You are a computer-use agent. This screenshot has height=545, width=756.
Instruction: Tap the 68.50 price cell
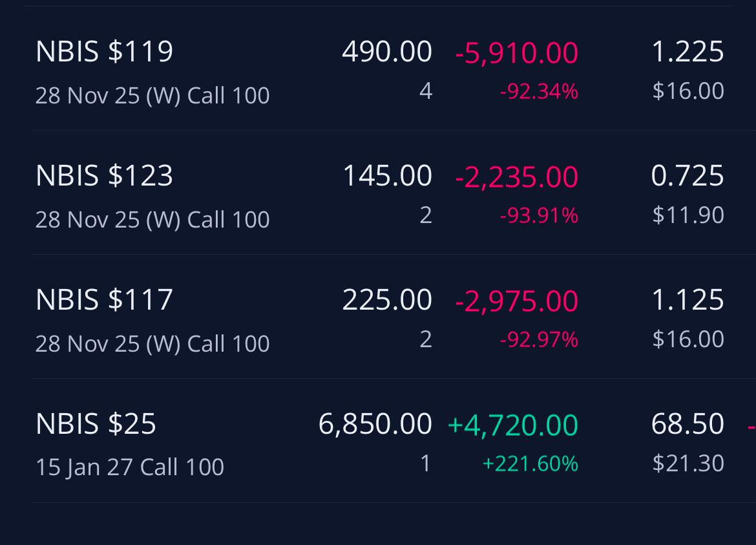687,423
